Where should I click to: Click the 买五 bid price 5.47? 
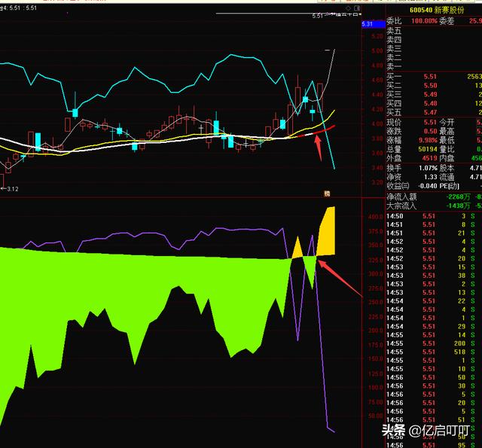(430, 112)
